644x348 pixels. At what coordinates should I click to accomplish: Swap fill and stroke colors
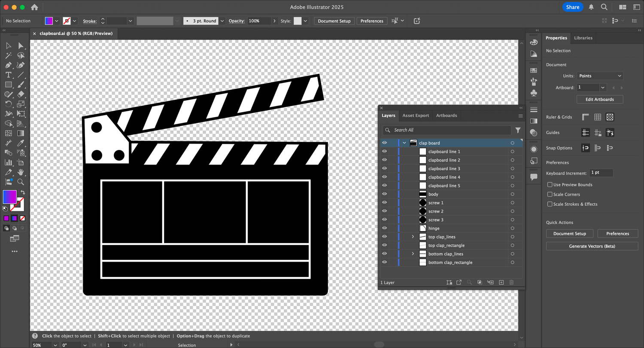[x=23, y=192]
